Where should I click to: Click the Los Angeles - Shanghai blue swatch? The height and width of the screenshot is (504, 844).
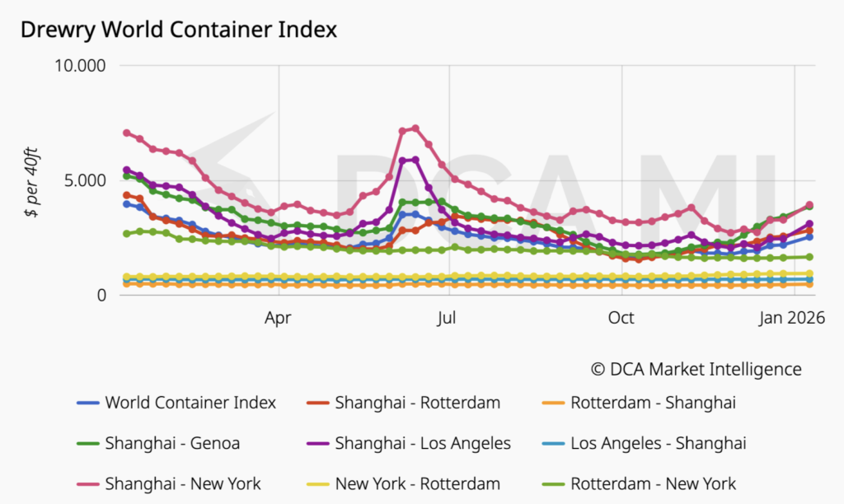(552, 443)
